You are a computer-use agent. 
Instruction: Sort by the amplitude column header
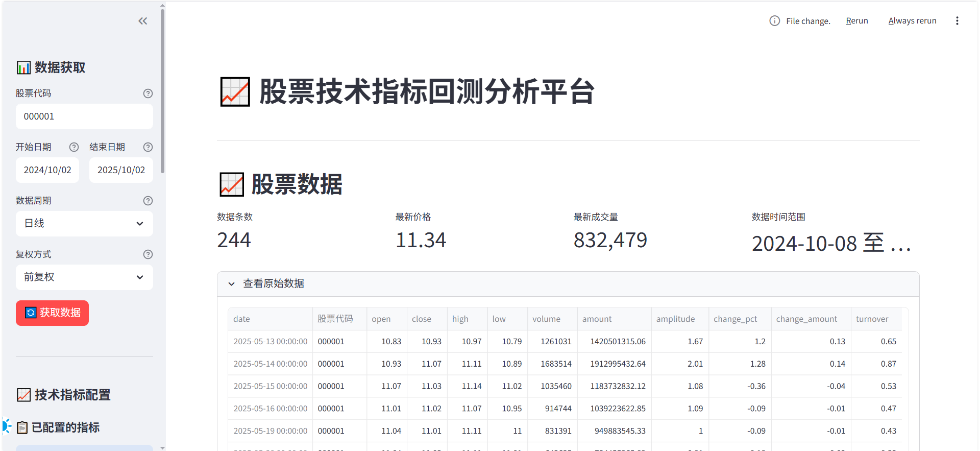coord(680,319)
